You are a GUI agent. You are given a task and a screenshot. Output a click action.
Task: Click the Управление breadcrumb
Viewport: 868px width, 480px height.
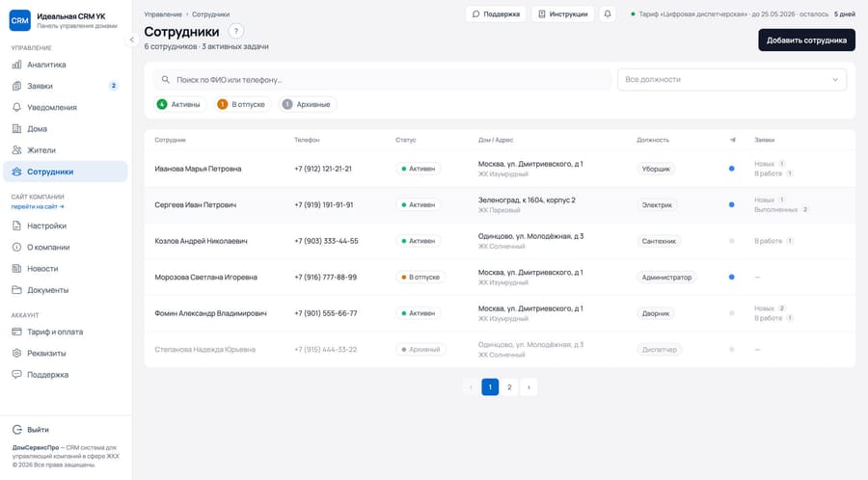pos(163,14)
